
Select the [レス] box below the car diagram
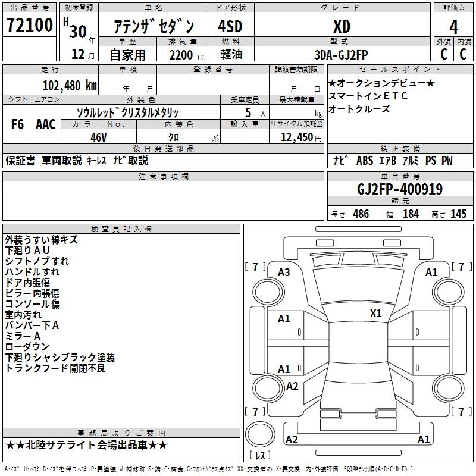tap(259, 456)
